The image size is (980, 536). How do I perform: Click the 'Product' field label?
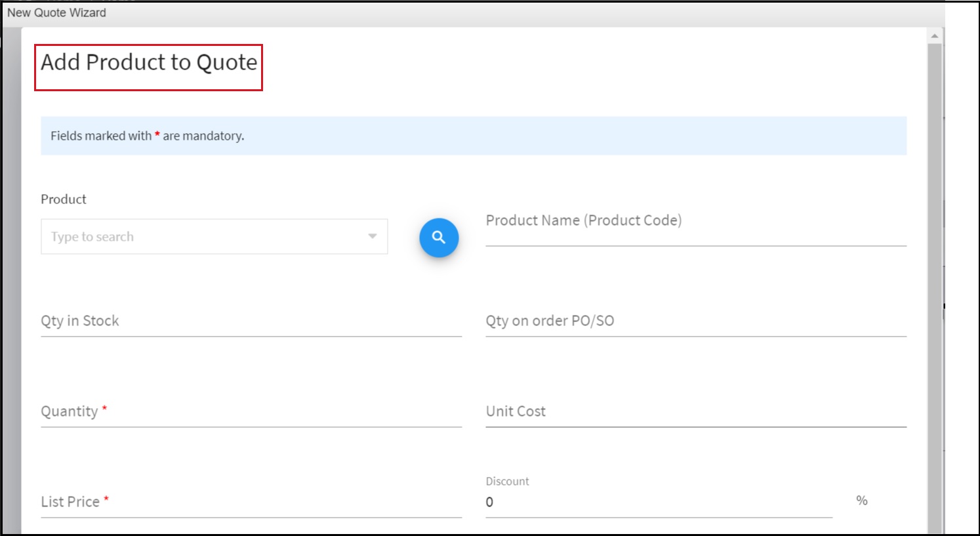click(64, 199)
